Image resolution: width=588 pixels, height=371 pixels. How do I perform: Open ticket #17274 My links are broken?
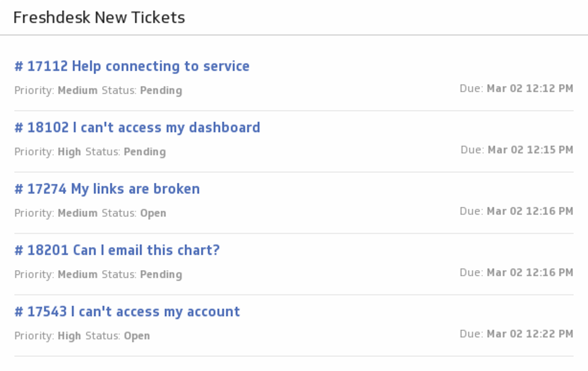[x=107, y=189]
